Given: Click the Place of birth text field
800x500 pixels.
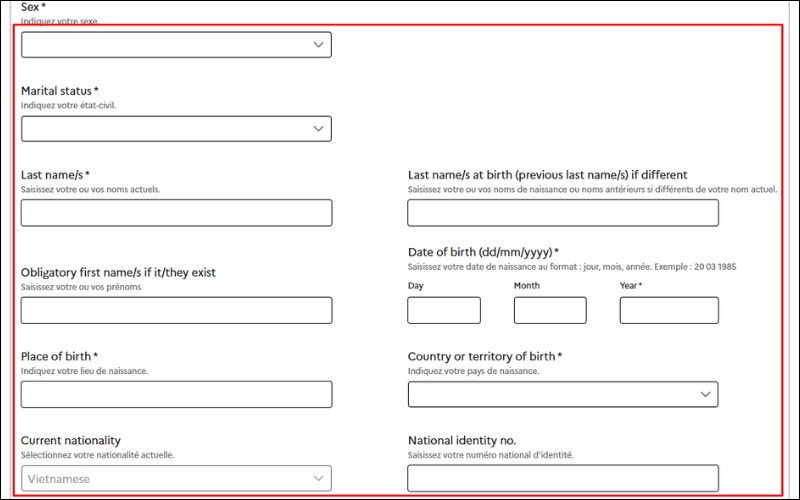Looking at the screenshot, I should coord(176,395).
